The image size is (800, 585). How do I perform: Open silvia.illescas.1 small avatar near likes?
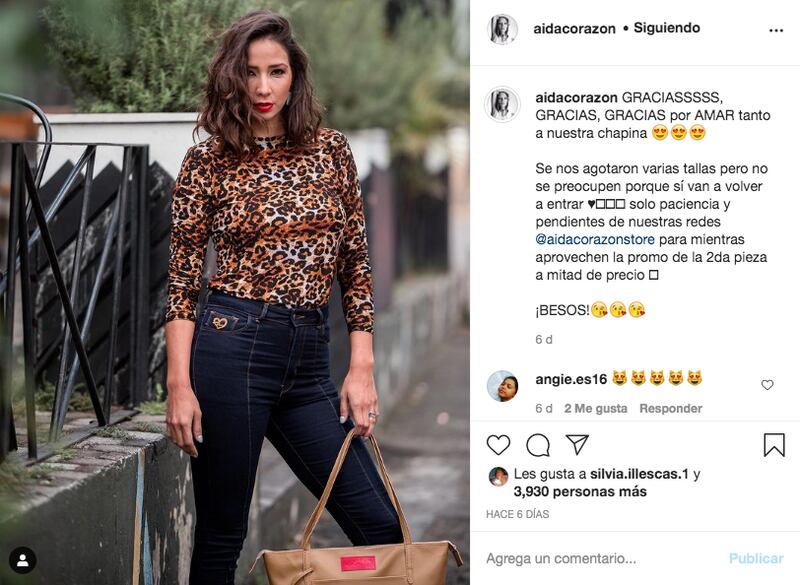[x=498, y=476]
